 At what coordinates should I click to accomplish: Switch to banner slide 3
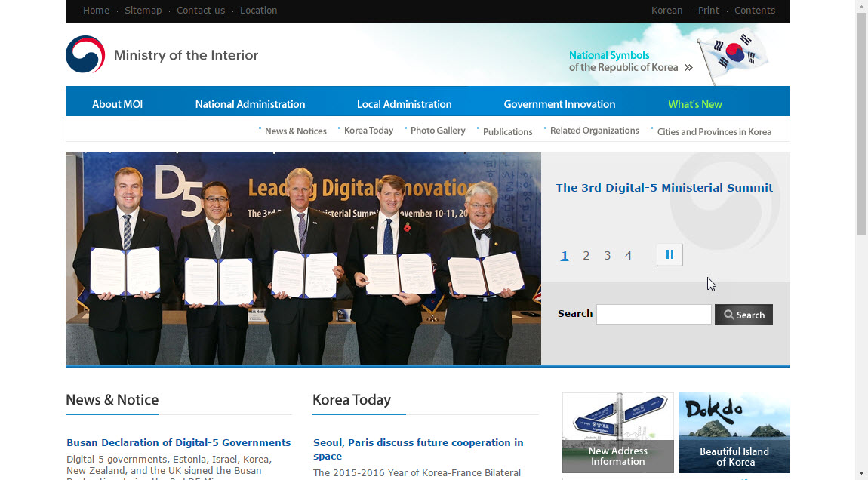click(607, 256)
